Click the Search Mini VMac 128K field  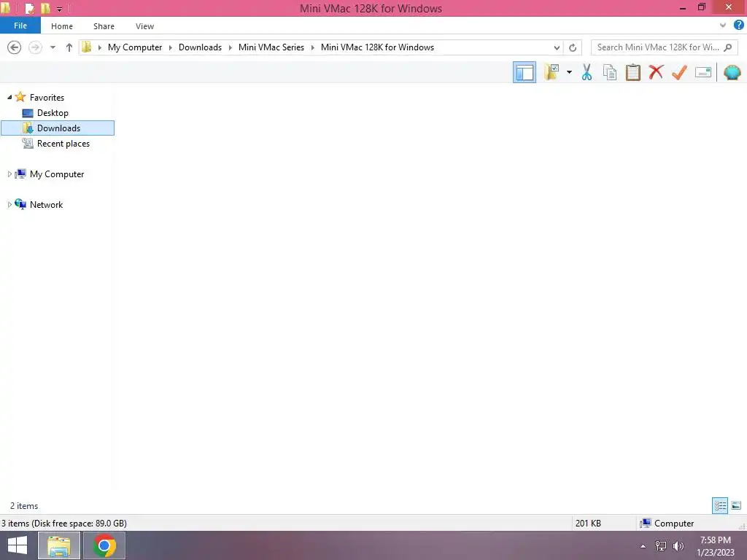[664, 47]
